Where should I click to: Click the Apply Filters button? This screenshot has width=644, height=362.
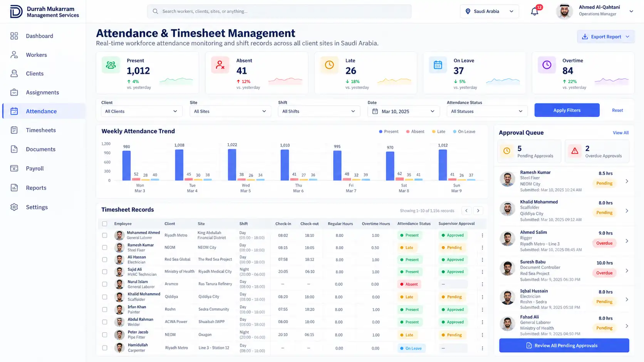(x=567, y=110)
